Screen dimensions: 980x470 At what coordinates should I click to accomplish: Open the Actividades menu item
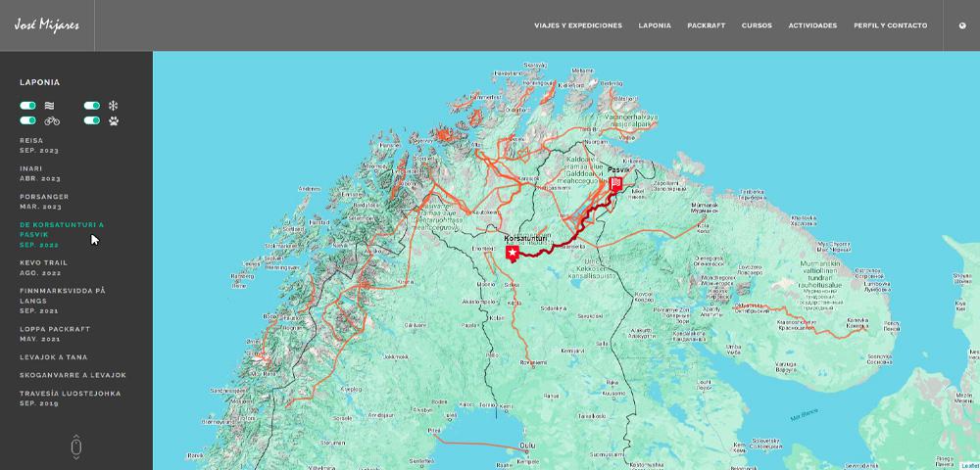pos(812,25)
